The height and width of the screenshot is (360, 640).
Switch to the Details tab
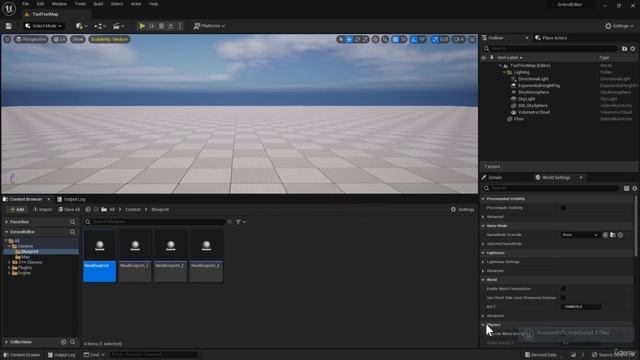pyautogui.click(x=495, y=178)
